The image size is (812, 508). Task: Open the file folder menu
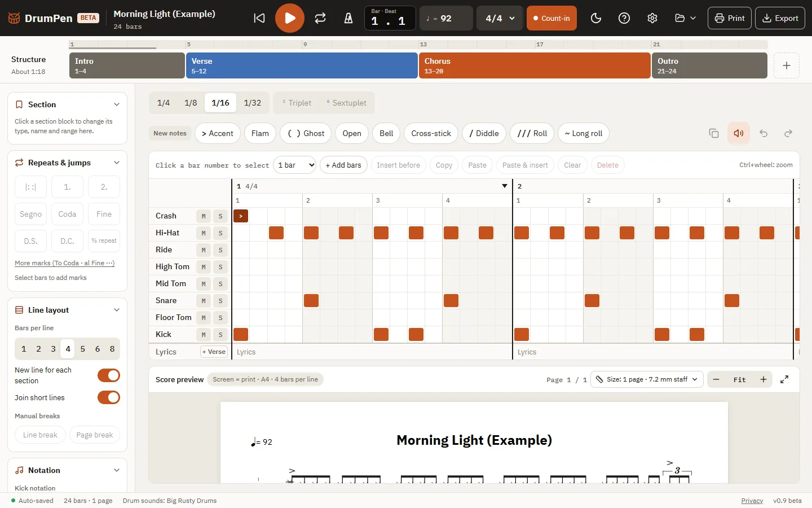click(685, 18)
